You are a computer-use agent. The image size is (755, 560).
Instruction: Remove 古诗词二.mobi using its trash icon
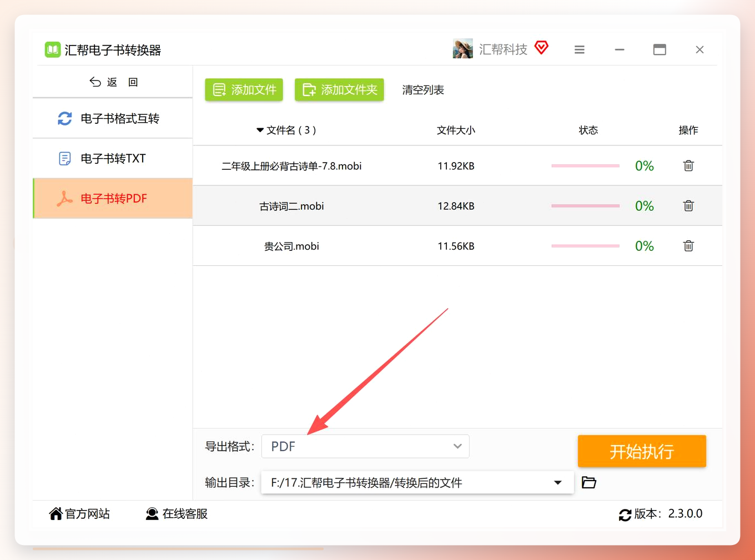point(688,206)
